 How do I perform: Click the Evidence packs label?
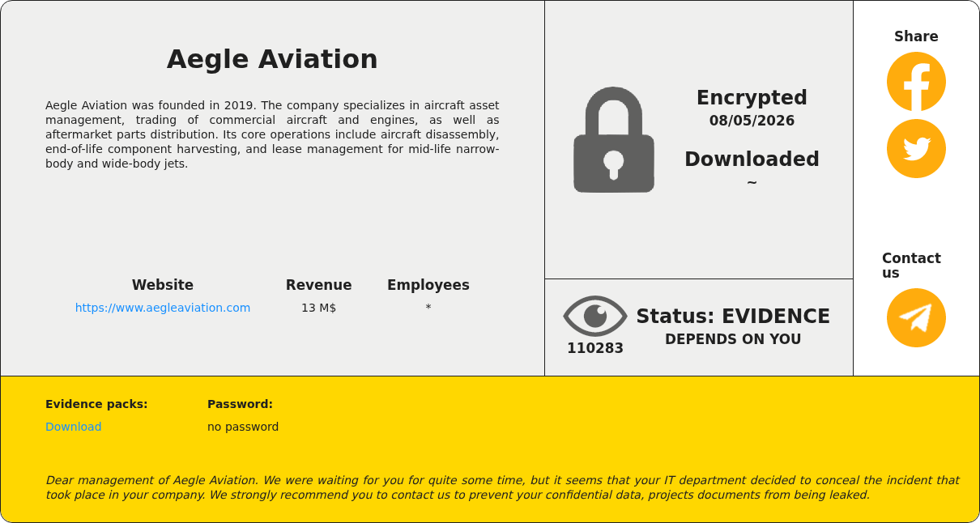coord(96,404)
